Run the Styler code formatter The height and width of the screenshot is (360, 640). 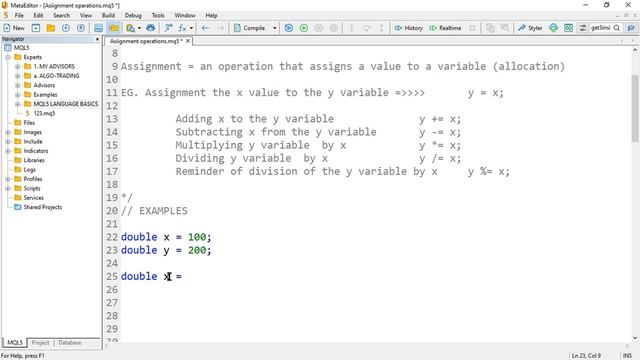tap(530, 28)
